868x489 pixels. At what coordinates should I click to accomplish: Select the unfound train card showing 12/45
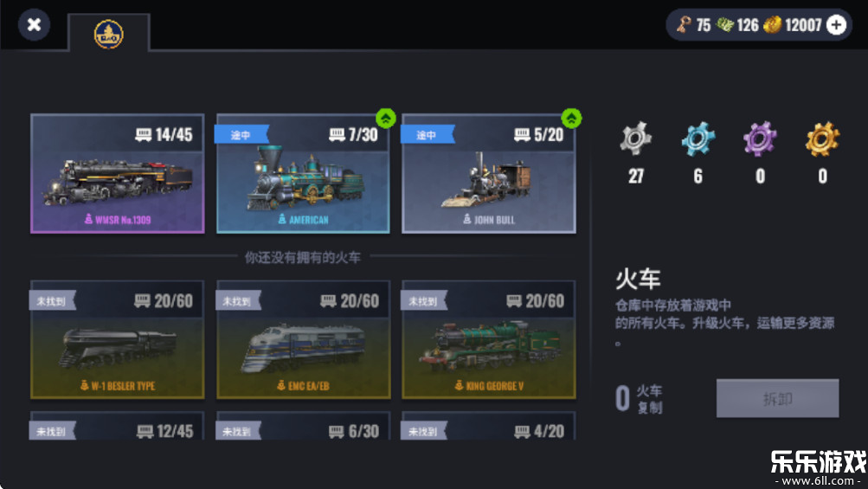(118, 426)
